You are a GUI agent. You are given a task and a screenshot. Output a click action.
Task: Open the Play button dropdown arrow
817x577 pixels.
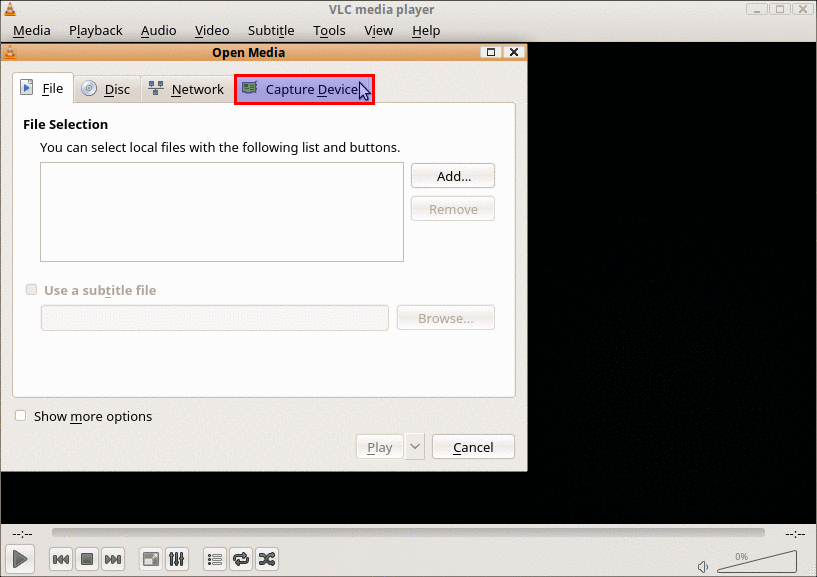414,446
